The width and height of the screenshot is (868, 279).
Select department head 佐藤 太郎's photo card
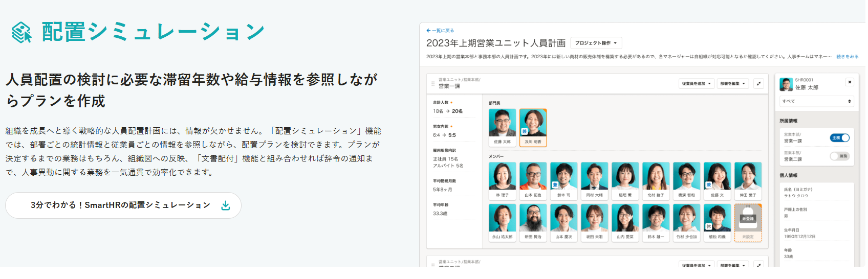click(502, 127)
